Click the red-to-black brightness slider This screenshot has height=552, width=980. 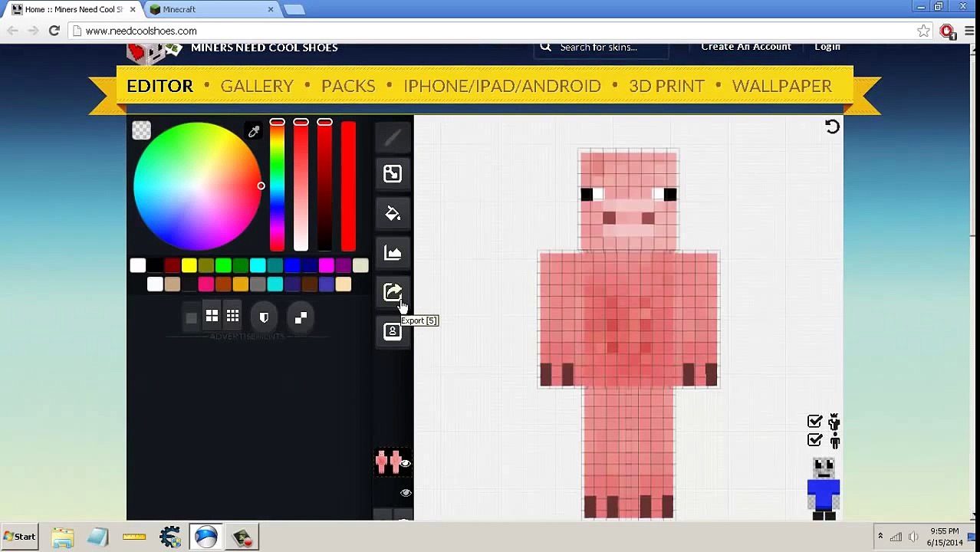(324, 186)
